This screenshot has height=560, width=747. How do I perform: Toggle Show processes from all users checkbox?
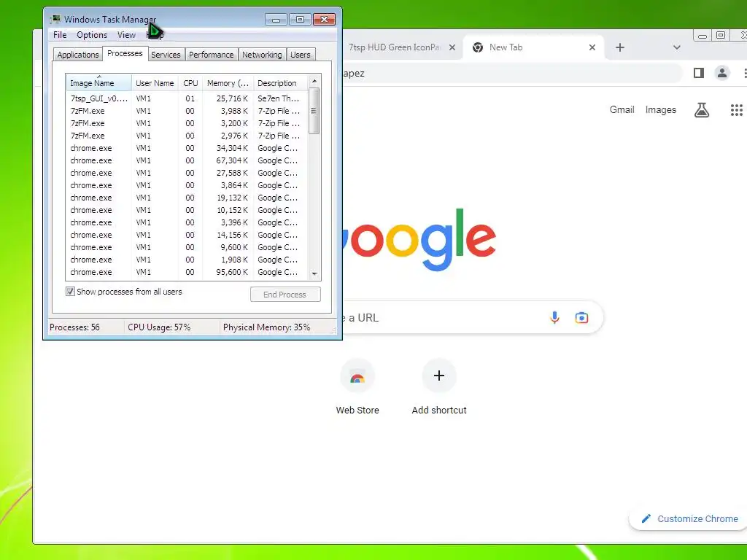(x=70, y=292)
